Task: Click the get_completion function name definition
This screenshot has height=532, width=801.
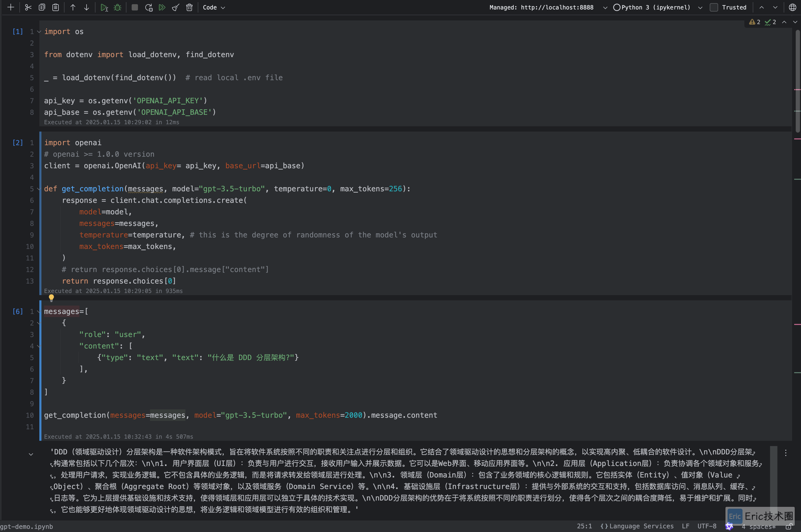Action: pyautogui.click(x=92, y=189)
